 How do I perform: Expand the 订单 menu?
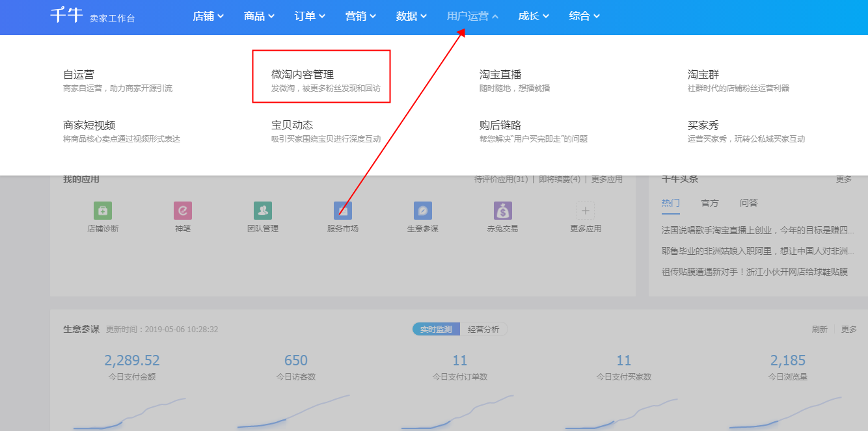coord(310,16)
